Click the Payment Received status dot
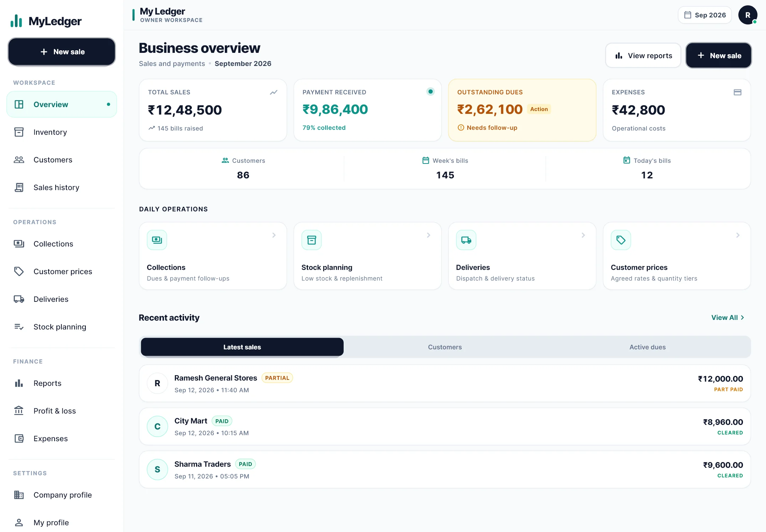766x532 pixels. tap(430, 92)
